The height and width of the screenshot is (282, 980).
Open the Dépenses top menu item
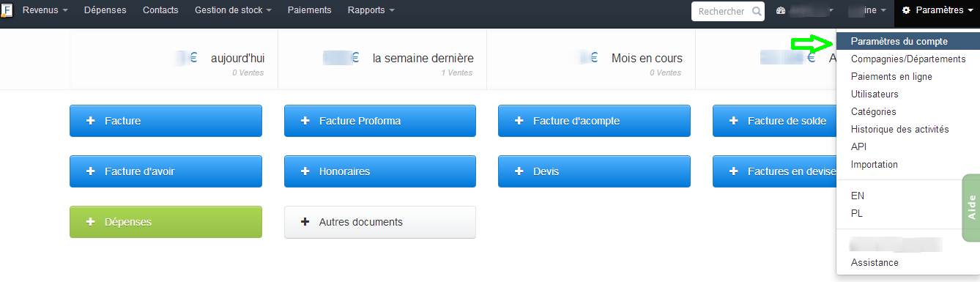click(x=105, y=10)
